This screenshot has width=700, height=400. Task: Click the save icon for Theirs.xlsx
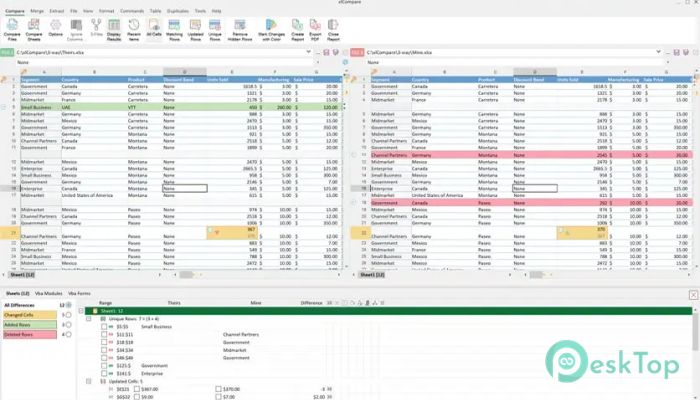click(326, 53)
